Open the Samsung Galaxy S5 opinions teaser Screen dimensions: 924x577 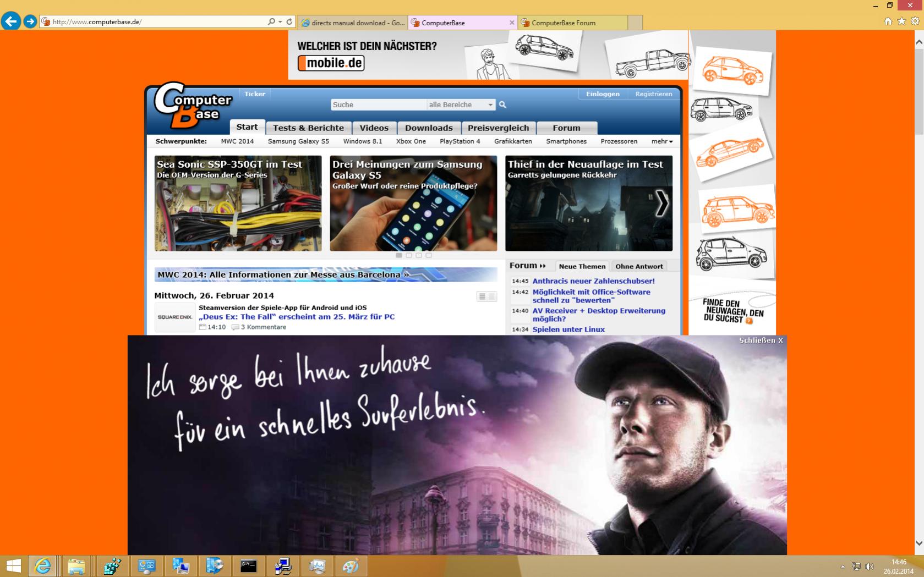coord(413,204)
